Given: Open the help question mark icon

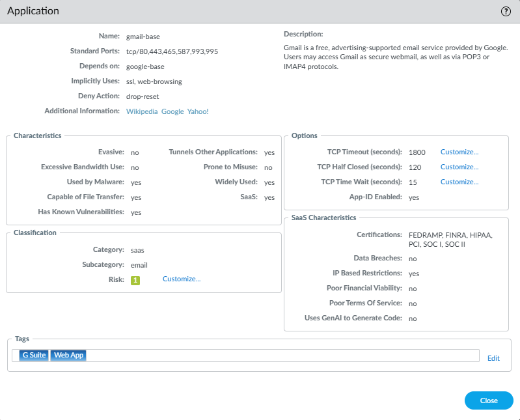Looking at the screenshot, I should [x=506, y=11].
